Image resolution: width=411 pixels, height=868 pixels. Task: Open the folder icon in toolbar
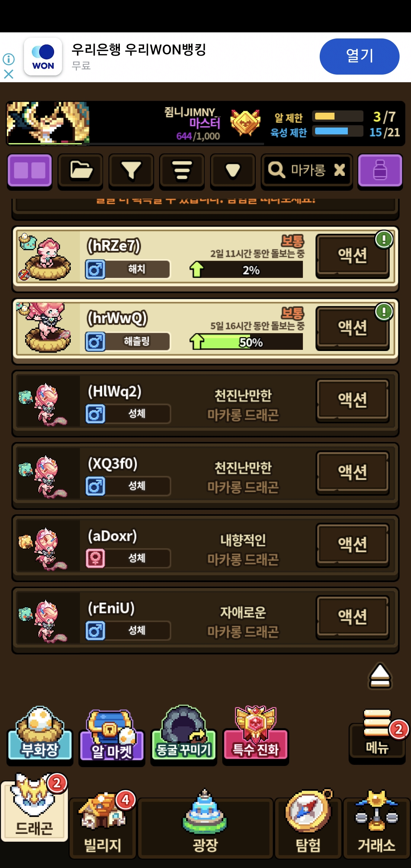[80, 171]
